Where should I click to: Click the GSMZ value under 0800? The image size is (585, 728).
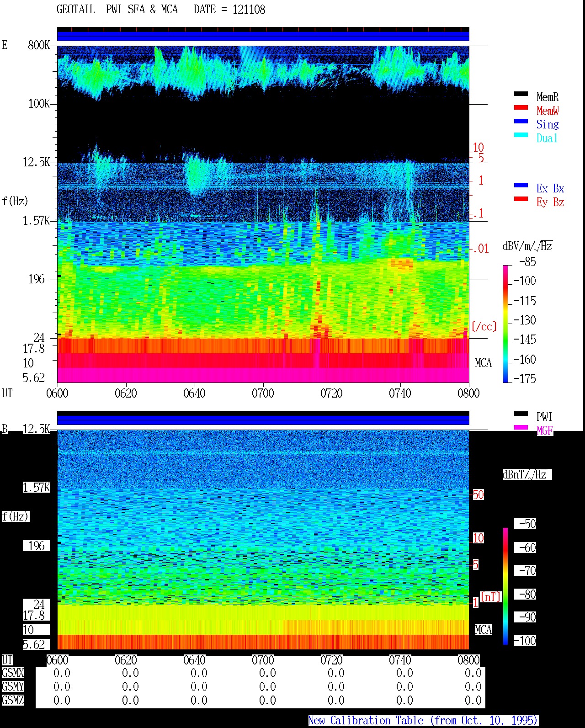[473, 700]
